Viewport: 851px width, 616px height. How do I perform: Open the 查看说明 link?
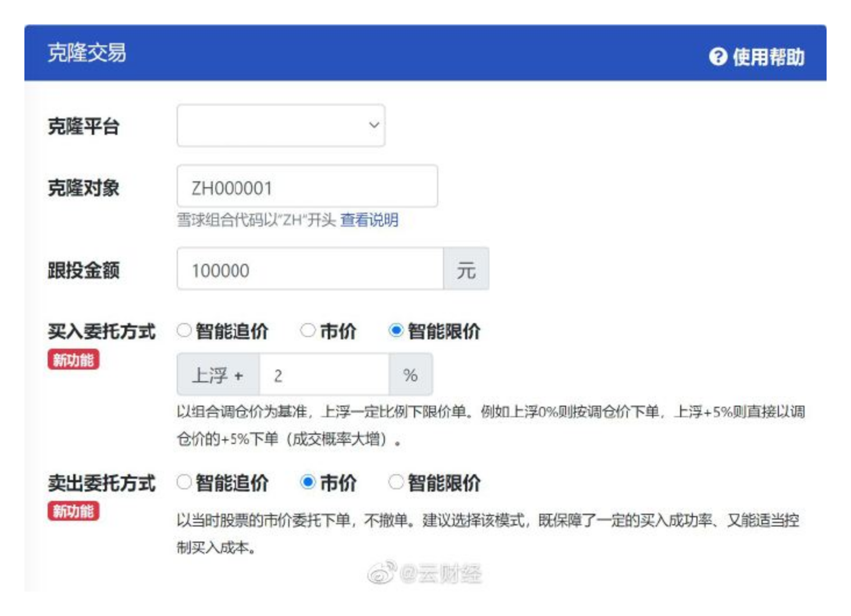tap(369, 220)
